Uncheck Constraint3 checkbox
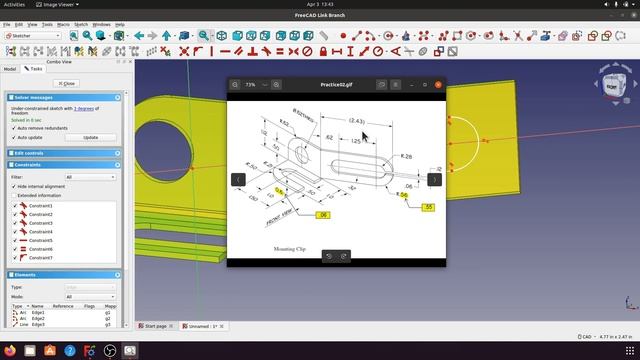 click(x=15, y=223)
